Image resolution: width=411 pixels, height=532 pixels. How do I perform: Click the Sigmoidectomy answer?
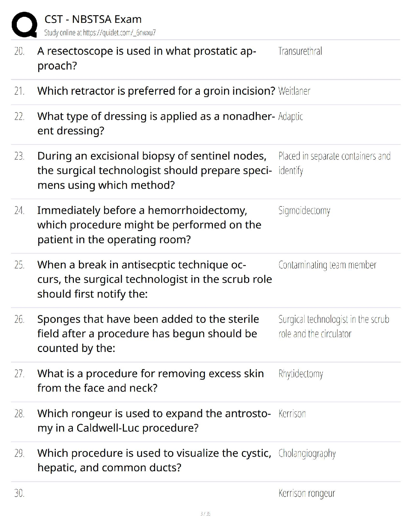click(x=304, y=211)
